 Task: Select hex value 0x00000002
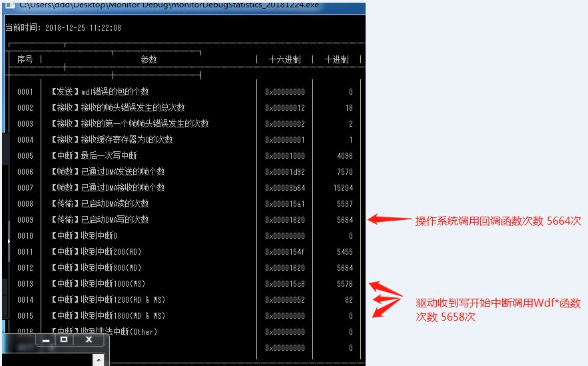point(285,124)
